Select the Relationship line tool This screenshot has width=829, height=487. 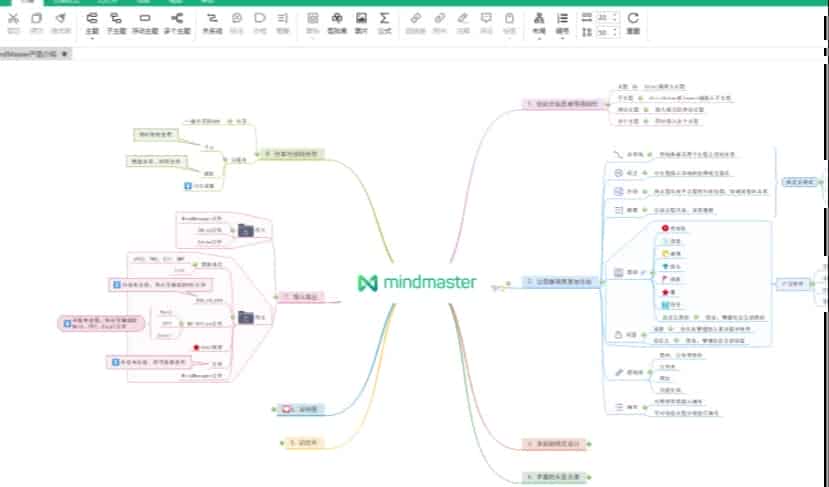click(212, 19)
